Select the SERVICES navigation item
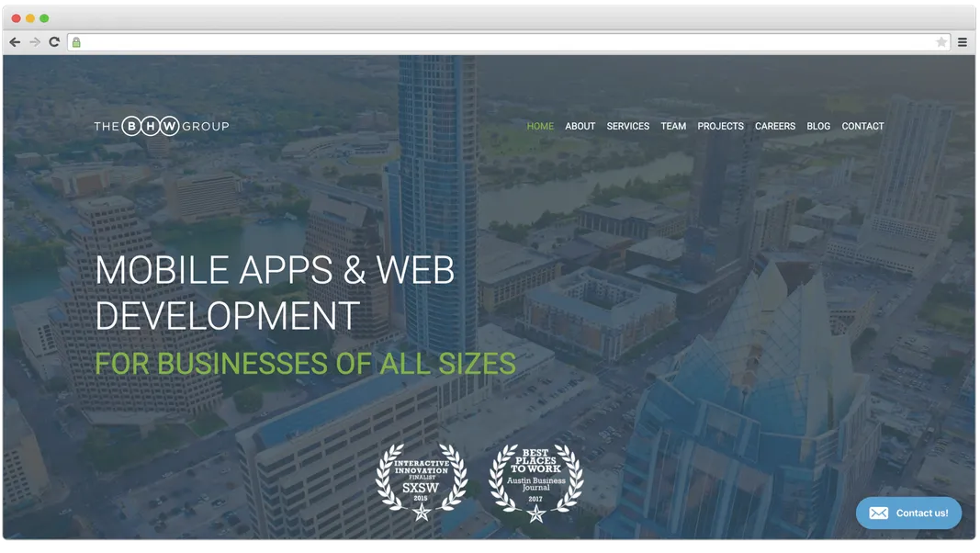This screenshot has width=980, height=553. point(627,126)
